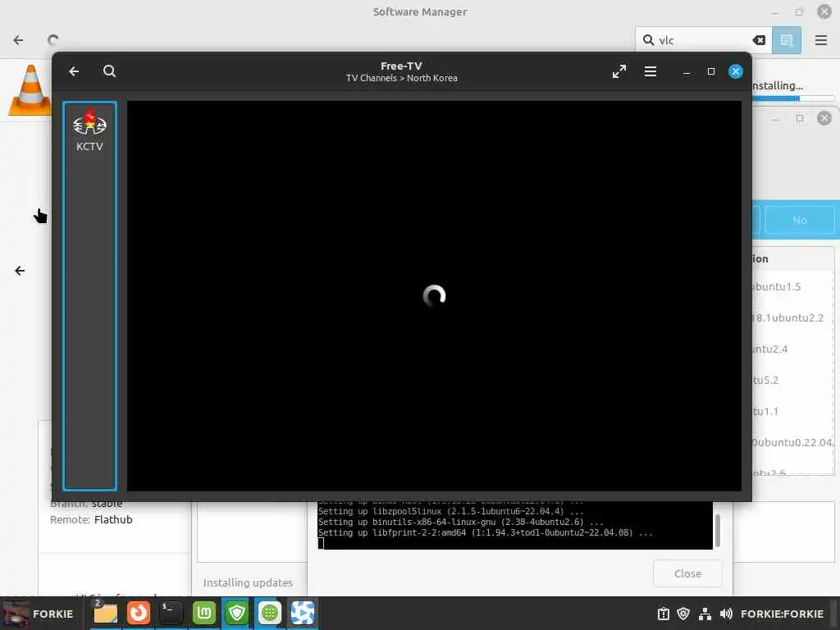Close background dialog behind Free-TV
This screenshot has width=840, height=630.
tap(824, 118)
